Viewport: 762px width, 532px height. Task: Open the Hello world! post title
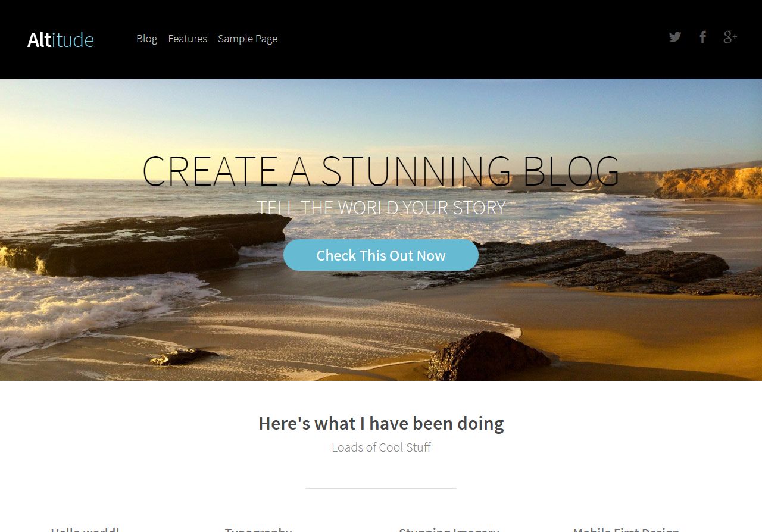(85, 529)
